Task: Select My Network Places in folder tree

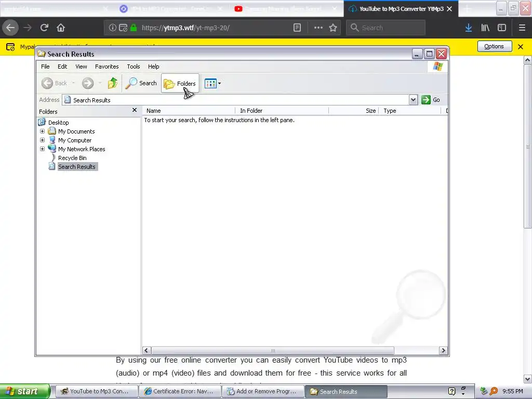Action: click(82, 149)
